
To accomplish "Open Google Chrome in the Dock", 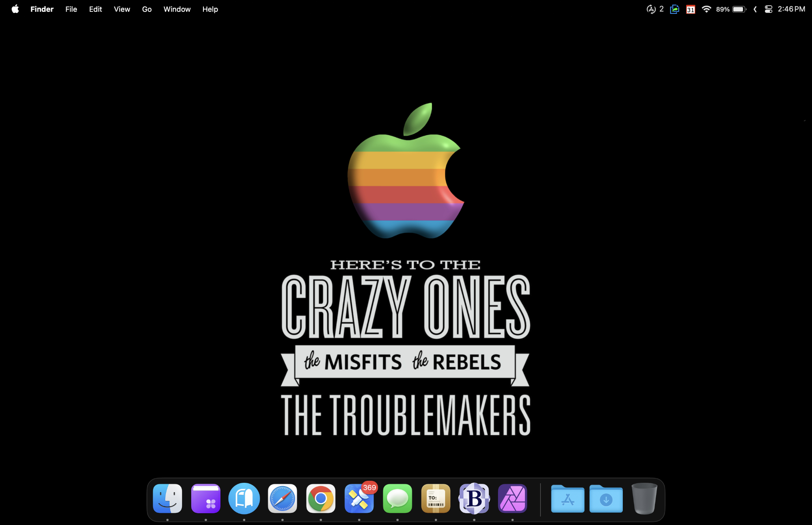I will 321,498.
